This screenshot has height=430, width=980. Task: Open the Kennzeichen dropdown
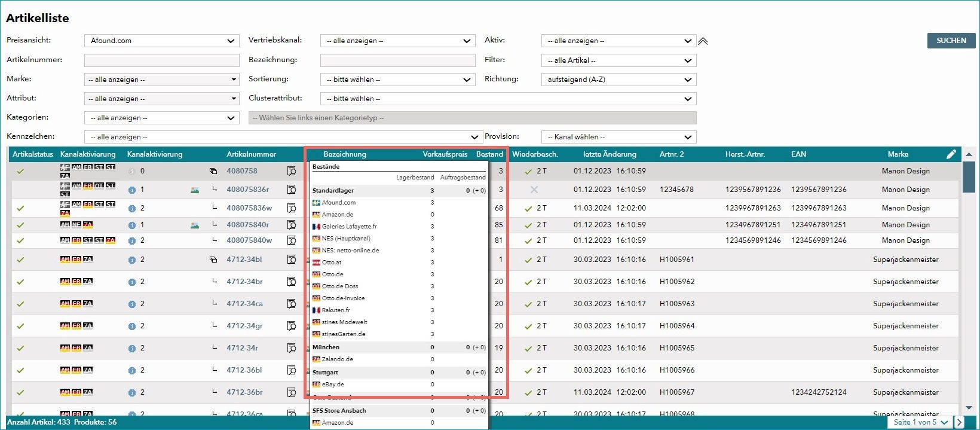point(283,137)
